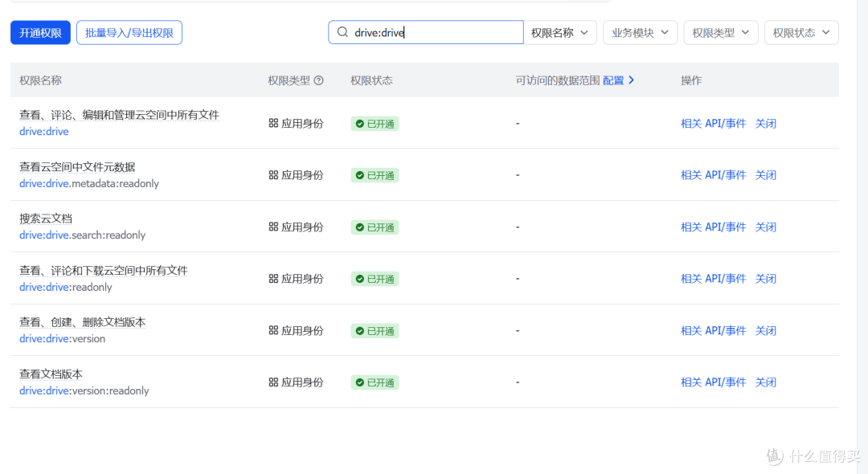The height and width of the screenshot is (474, 868).
Task: Open 相关 API/事件 for drive:drive:readonly row
Action: (x=713, y=278)
